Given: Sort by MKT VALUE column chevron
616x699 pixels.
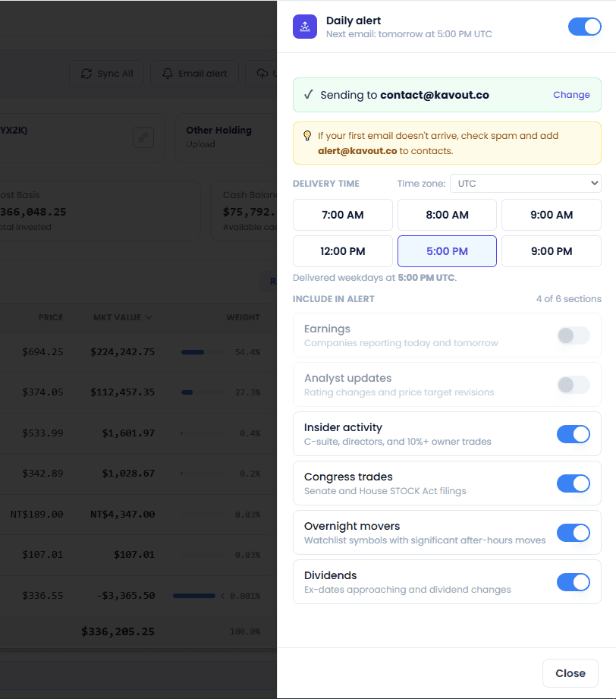Looking at the screenshot, I should tap(149, 317).
